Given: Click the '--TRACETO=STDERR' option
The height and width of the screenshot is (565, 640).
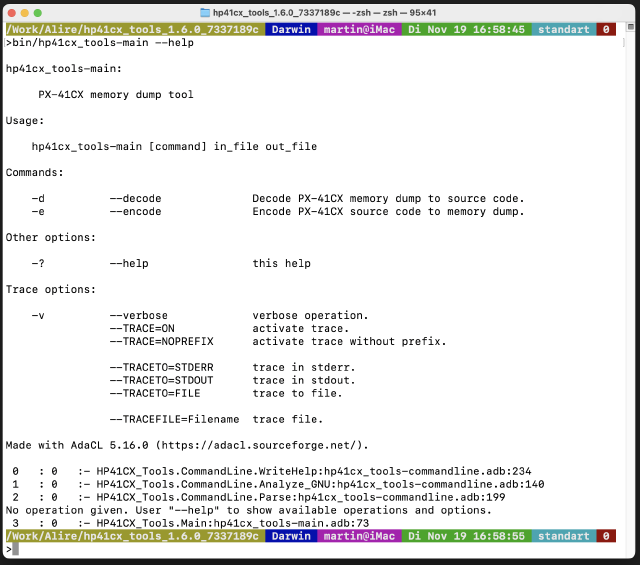Looking at the screenshot, I should [161, 367].
